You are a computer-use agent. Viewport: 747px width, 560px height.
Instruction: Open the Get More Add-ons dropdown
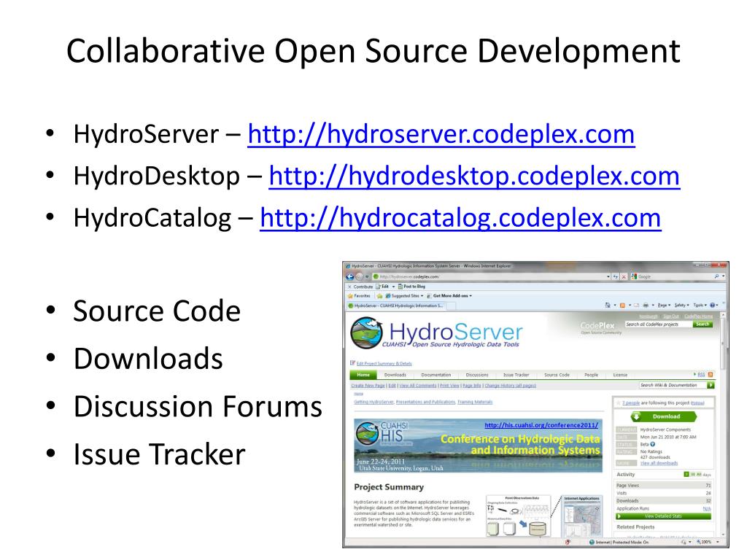[x=449, y=296]
